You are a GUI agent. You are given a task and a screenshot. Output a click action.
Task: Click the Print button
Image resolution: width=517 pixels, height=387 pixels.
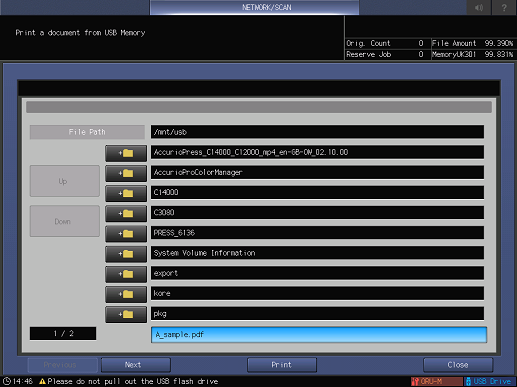click(x=282, y=365)
